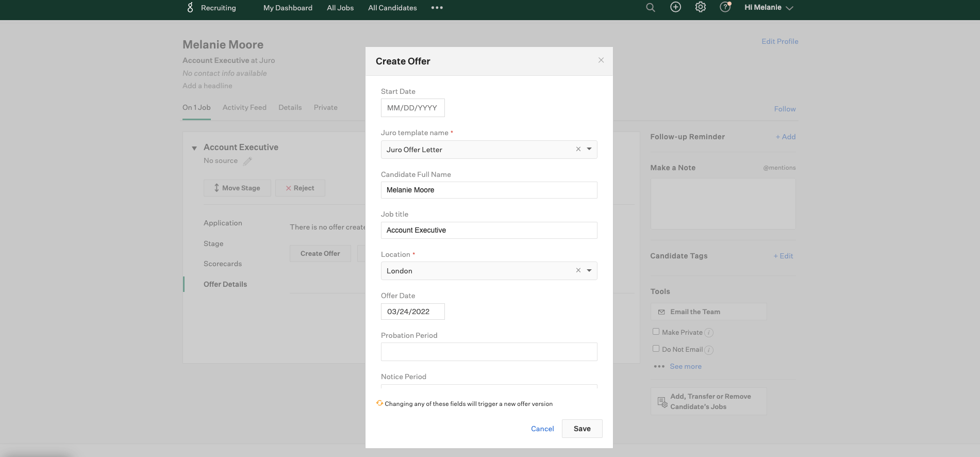Click the Move Stage button

tap(237, 188)
